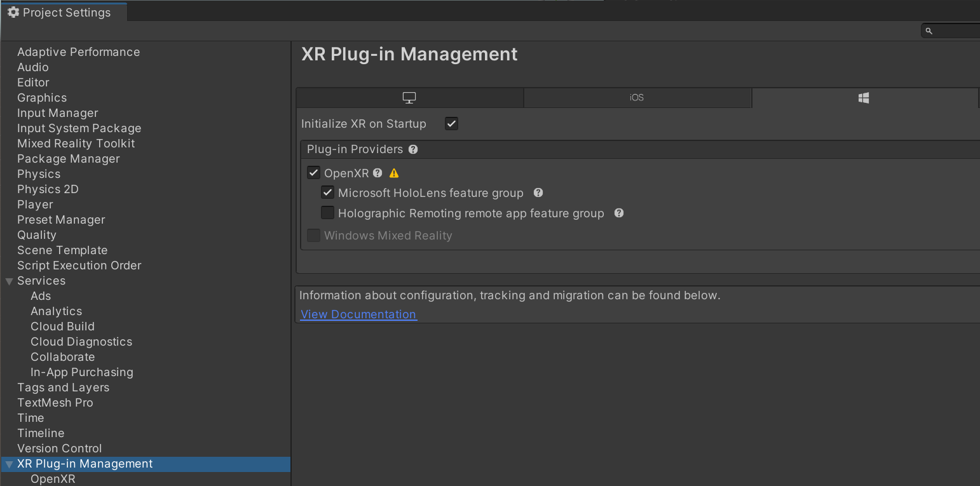Switch to the Windows logo platform tab
980x486 pixels.
864,98
